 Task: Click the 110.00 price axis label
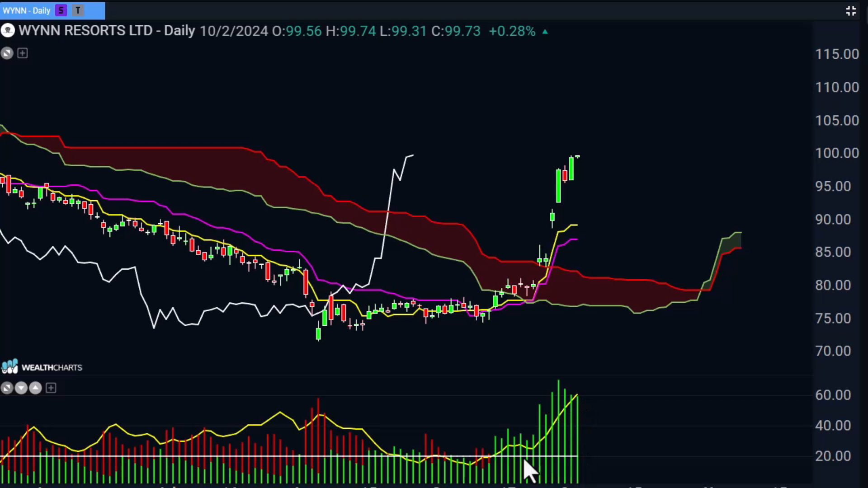click(x=837, y=87)
